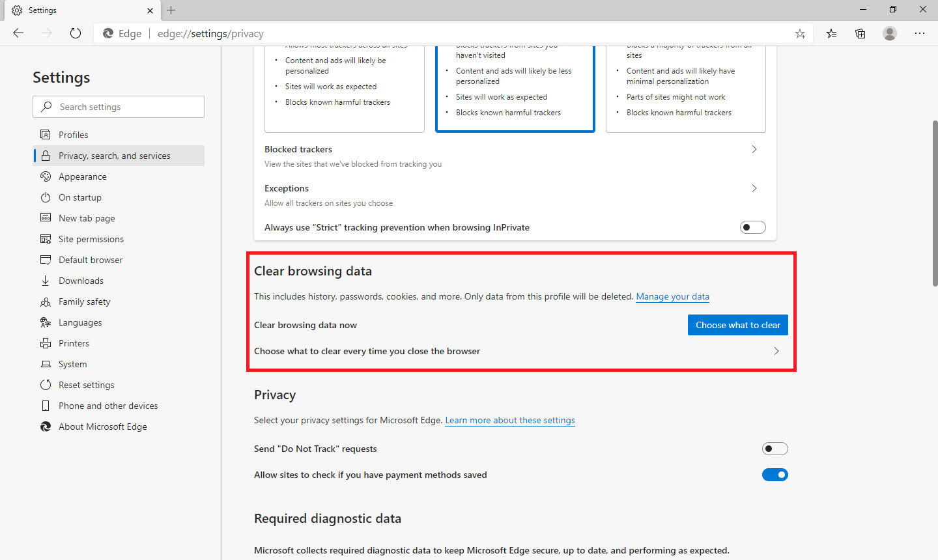938x560 pixels.
Task: Add this page to favorites star icon
Action: point(800,33)
